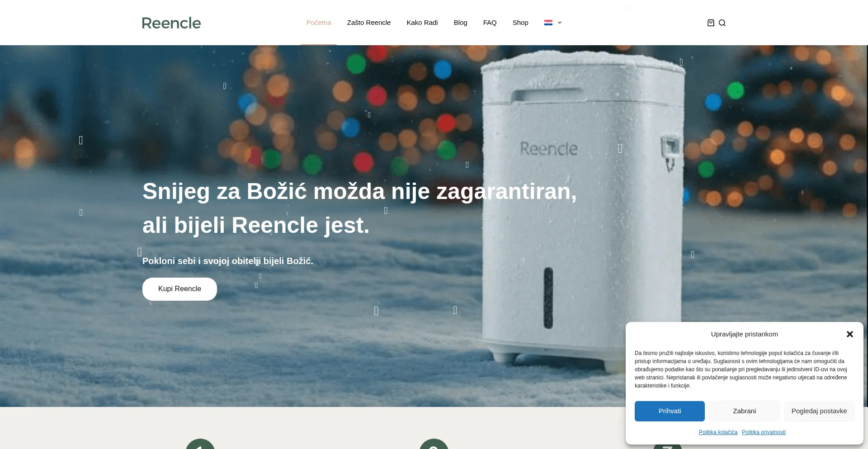Open the shopping cart icon
Image resolution: width=868 pixels, height=449 pixels.
point(711,23)
